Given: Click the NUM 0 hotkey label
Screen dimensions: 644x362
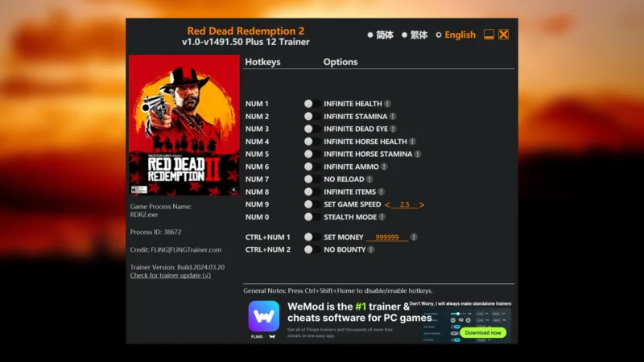Looking at the screenshot, I should tap(257, 217).
